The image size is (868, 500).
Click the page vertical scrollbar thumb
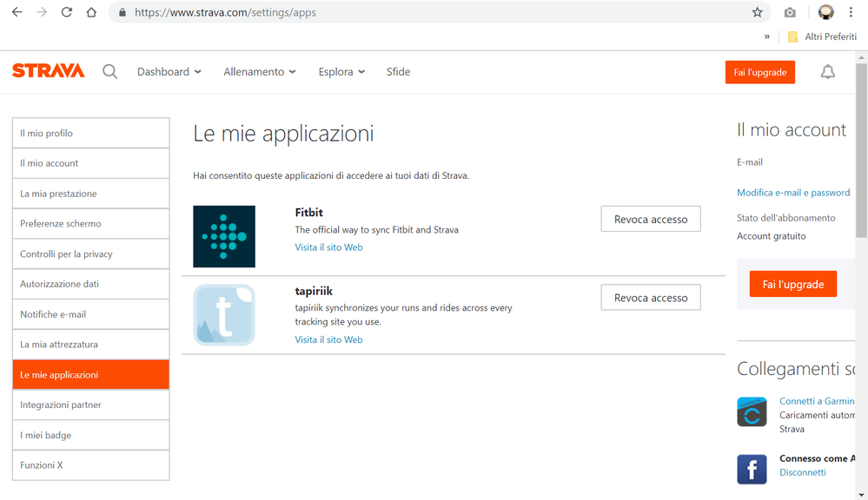tap(861, 150)
